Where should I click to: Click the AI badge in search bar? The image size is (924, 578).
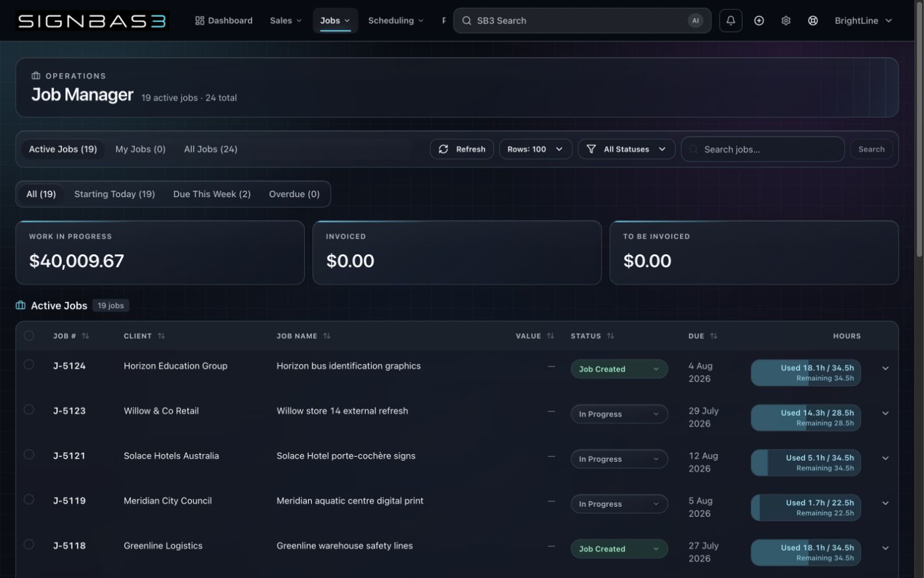click(695, 21)
